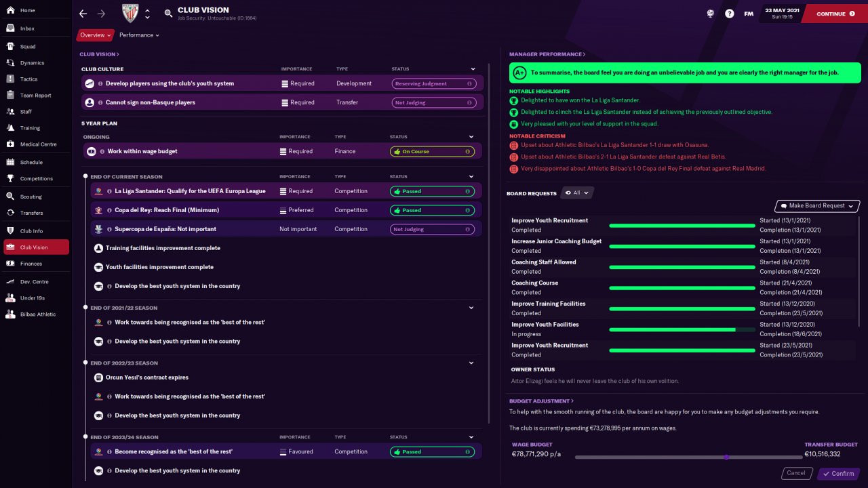The width and height of the screenshot is (868, 488).
Task: Open the help question mark icon
Action: click(729, 14)
